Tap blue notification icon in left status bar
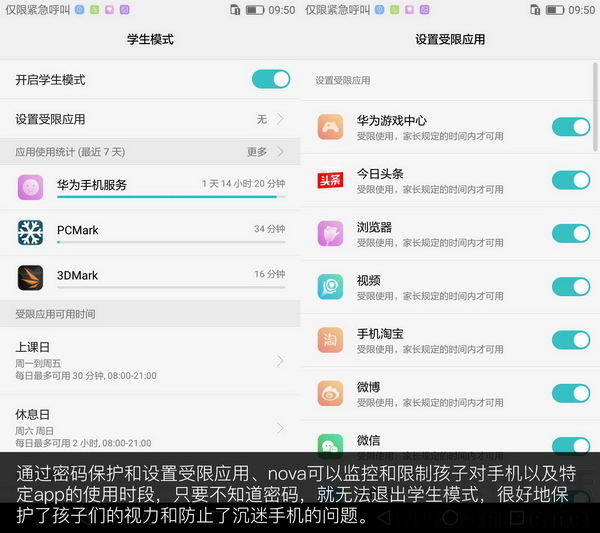 point(80,10)
